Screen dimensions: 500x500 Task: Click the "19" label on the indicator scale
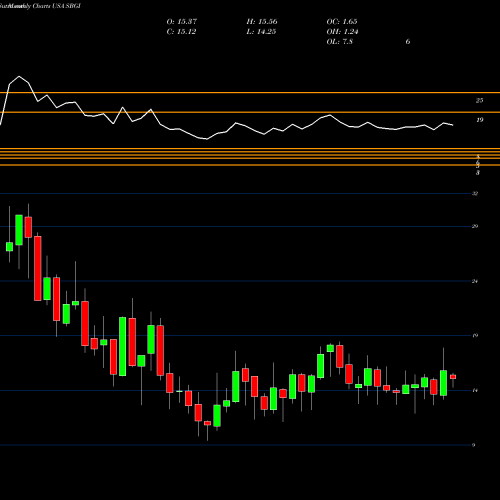[479, 120]
